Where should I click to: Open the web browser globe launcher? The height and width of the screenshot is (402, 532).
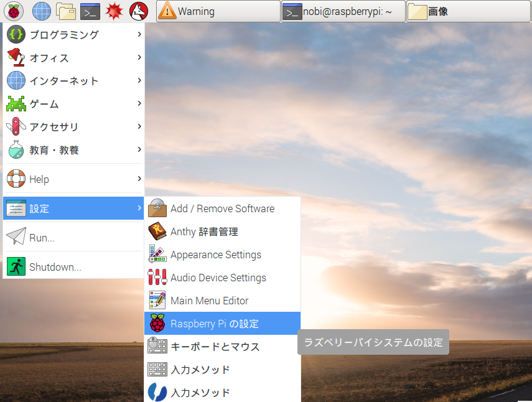click(42, 11)
